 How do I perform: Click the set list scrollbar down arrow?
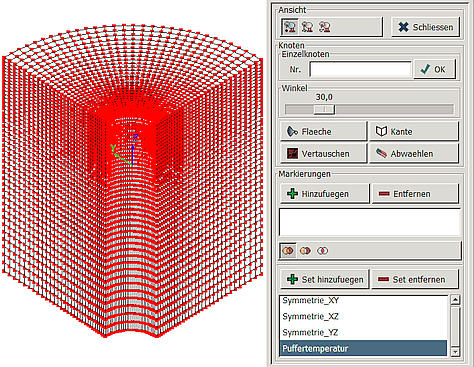point(455,352)
